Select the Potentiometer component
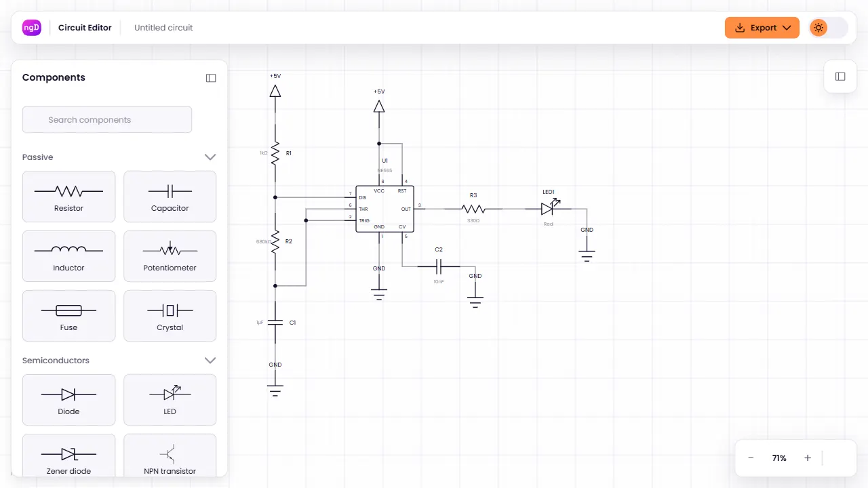 pyautogui.click(x=170, y=256)
